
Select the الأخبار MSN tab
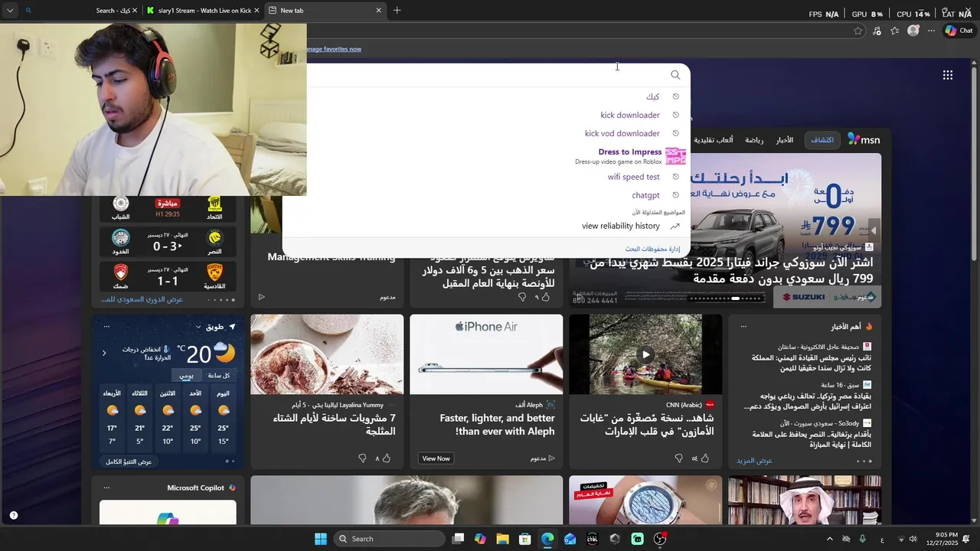coord(785,140)
